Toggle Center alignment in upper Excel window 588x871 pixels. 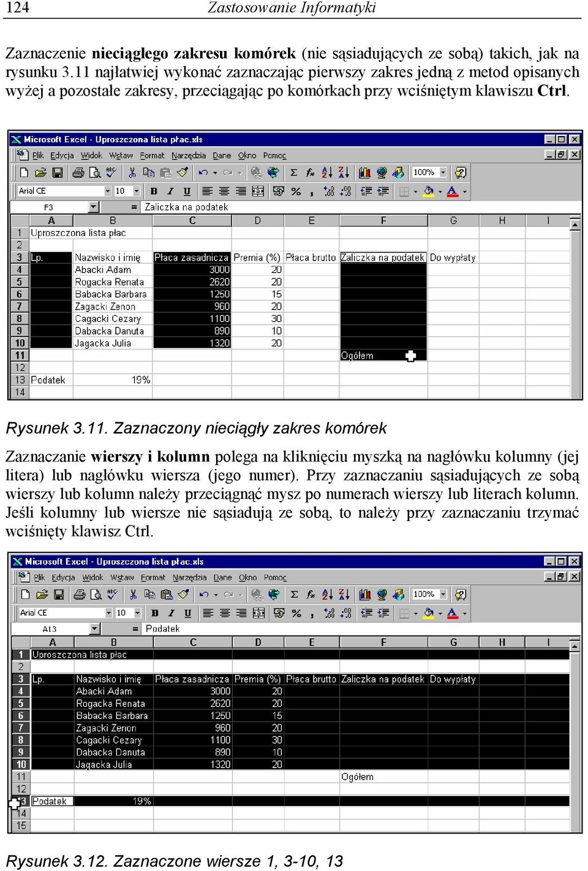point(224,191)
